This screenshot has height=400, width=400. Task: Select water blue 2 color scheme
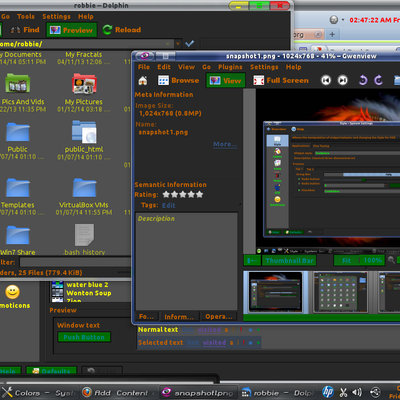click(x=87, y=285)
